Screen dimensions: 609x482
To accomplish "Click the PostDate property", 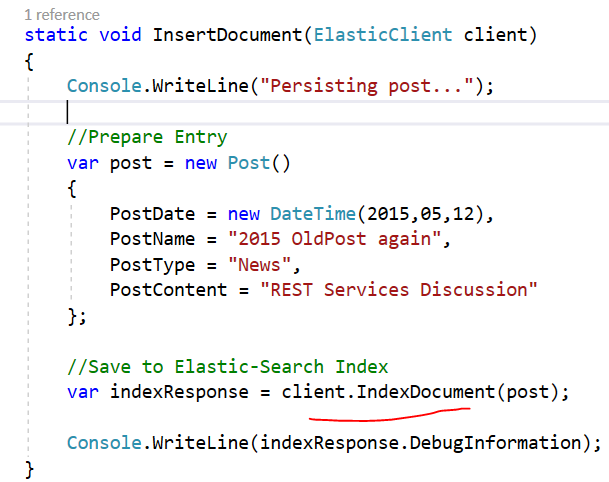I will [x=150, y=213].
